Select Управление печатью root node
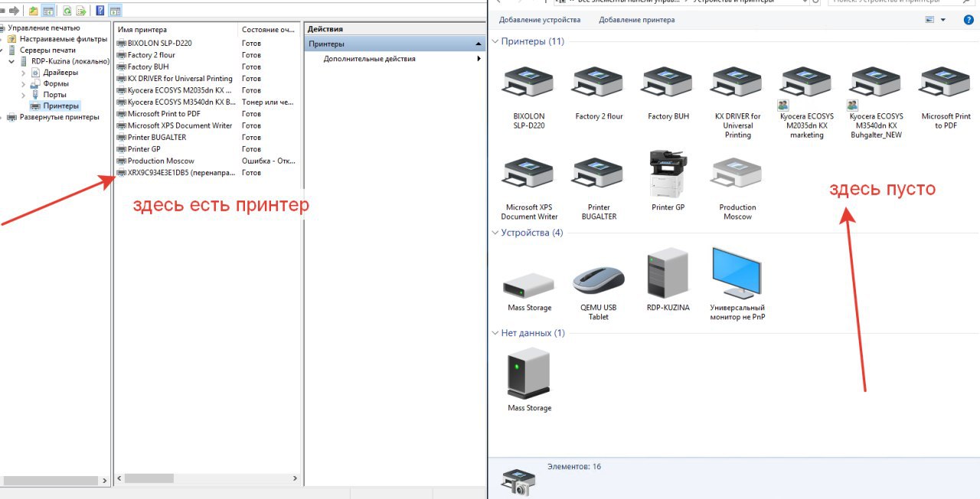This screenshot has width=980, height=499. coord(44,28)
